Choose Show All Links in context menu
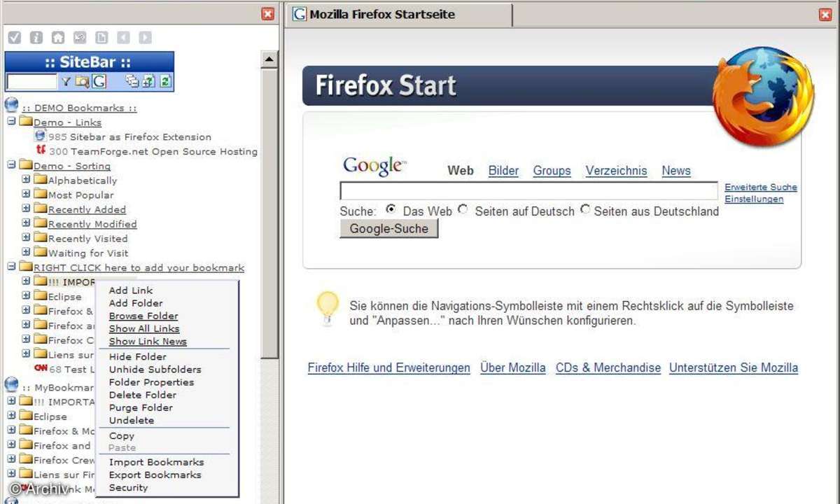The image size is (840, 504). pyautogui.click(x=144, y=328)
